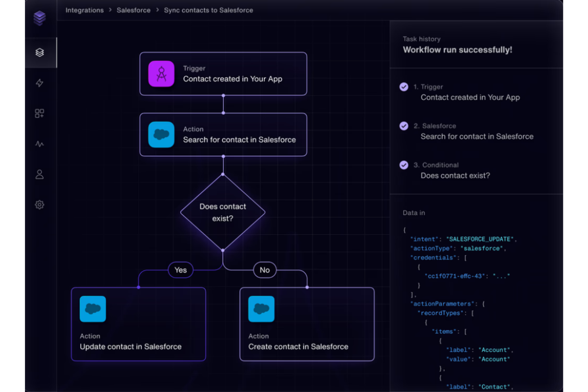
Task: Select the Create contact in Salesforce card
Action: click(x=307, y=324)
